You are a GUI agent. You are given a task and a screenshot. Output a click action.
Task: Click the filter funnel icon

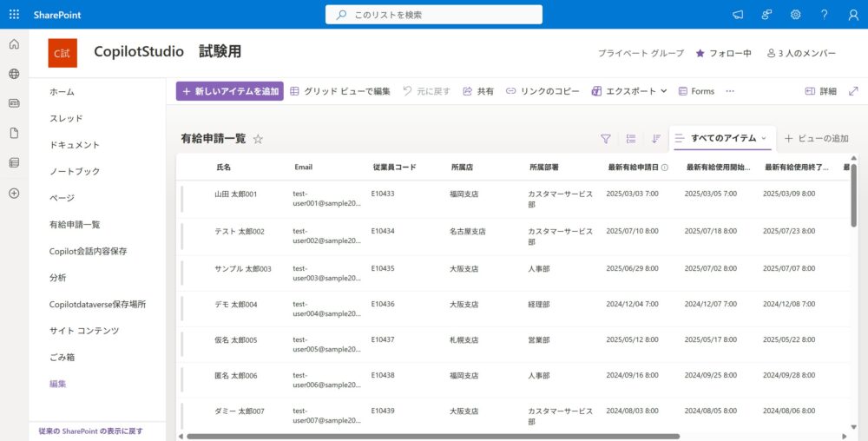tap(606, 138)
